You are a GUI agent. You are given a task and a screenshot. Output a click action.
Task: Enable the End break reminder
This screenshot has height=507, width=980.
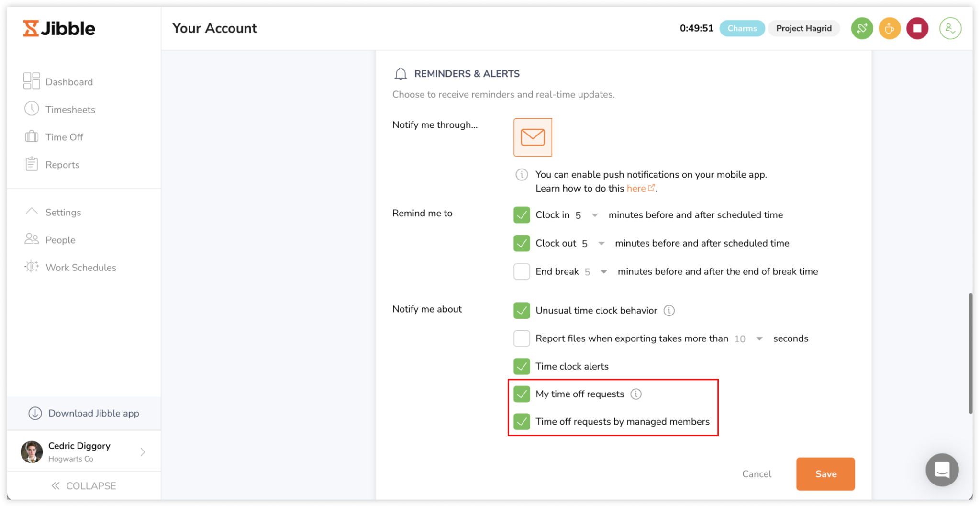(x=522, y=271)
